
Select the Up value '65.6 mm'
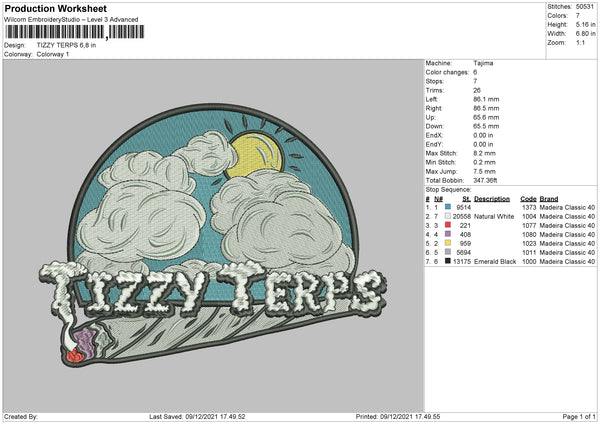(x=486, y=117)
